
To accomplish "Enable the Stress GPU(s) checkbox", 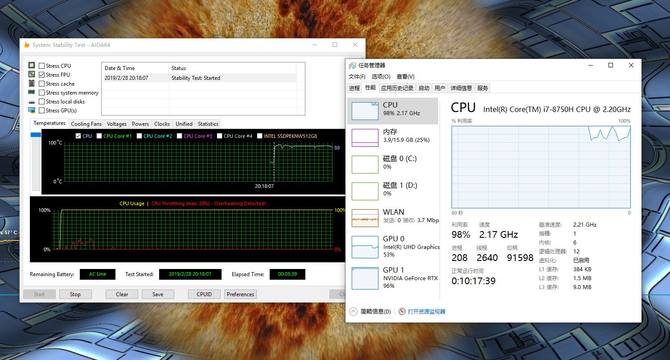I will pos(41,111).
